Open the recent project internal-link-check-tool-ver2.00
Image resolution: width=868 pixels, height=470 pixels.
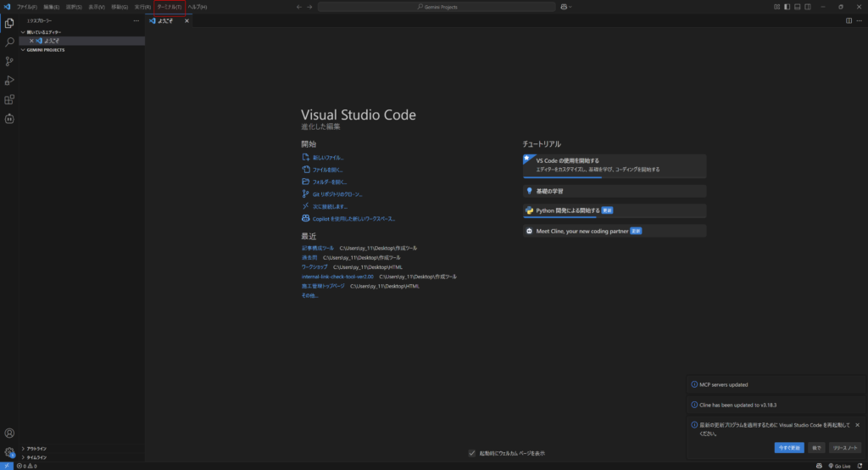coord(337,277)
